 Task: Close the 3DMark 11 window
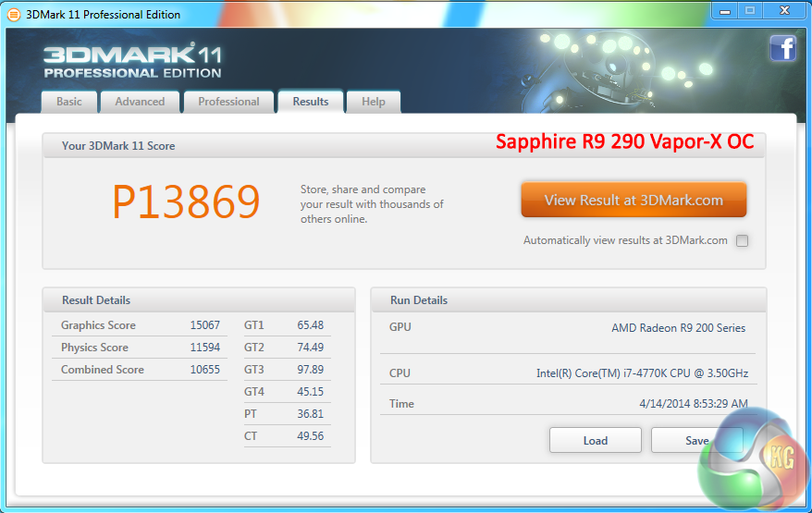(x=784, y=10)
